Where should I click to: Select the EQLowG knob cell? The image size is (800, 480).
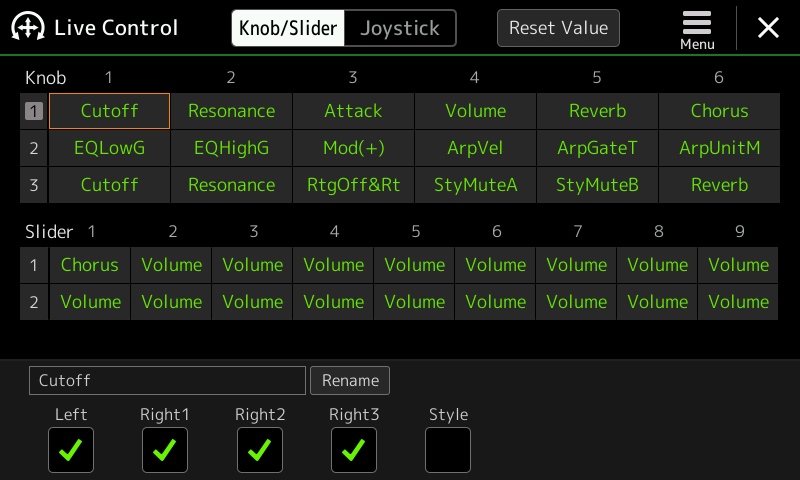click(x=109, y=148)
